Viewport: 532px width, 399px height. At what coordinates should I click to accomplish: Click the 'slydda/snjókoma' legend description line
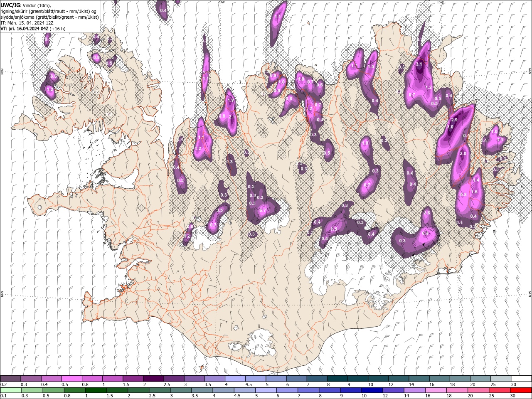[x=50, y=17]
